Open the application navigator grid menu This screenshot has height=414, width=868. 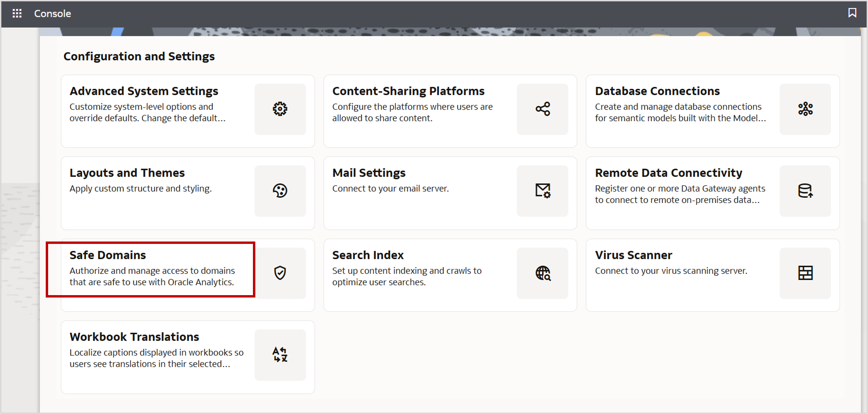click(16, 13)
